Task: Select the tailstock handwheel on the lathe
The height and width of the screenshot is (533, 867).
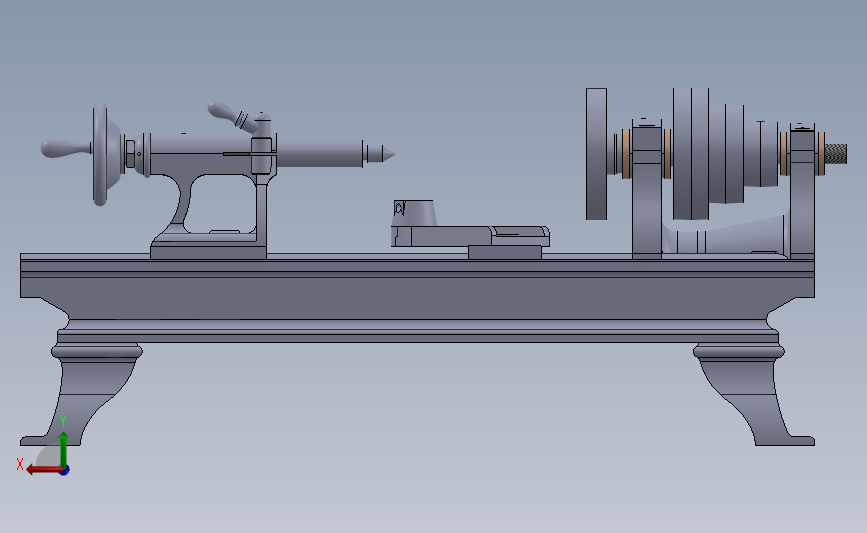Action: click(106, 154)
